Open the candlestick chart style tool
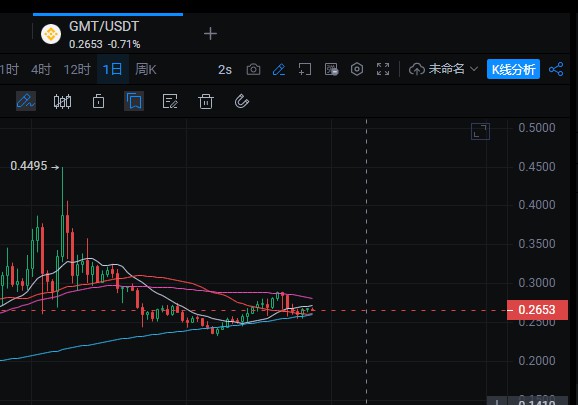The width and height of the screenshot is (578, 405). [x=62, y=101]
